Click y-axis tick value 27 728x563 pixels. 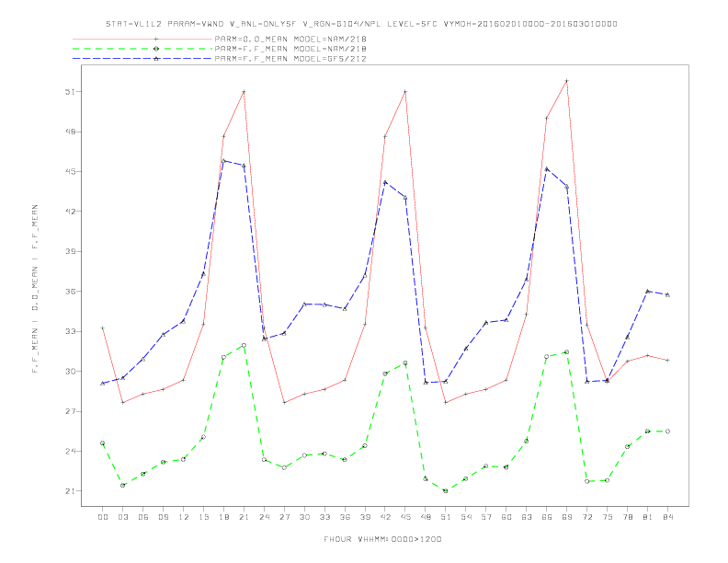tap(70, 411)
